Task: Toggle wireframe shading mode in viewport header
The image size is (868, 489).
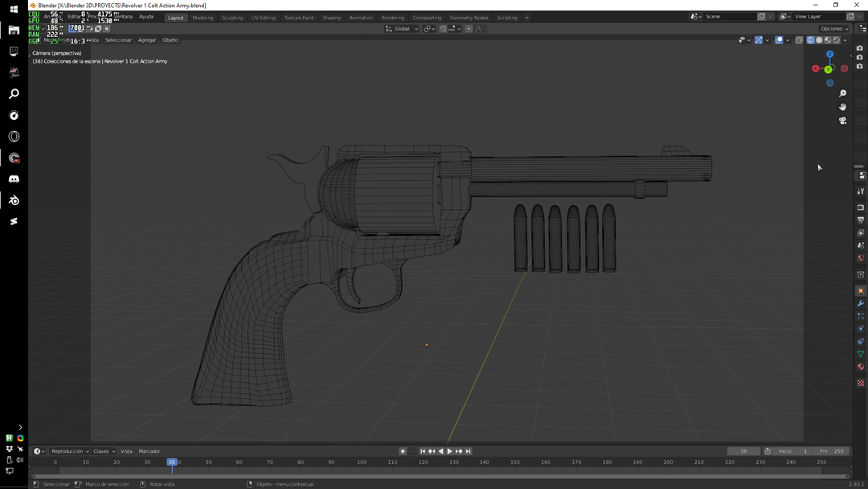Action: (811, 39)
